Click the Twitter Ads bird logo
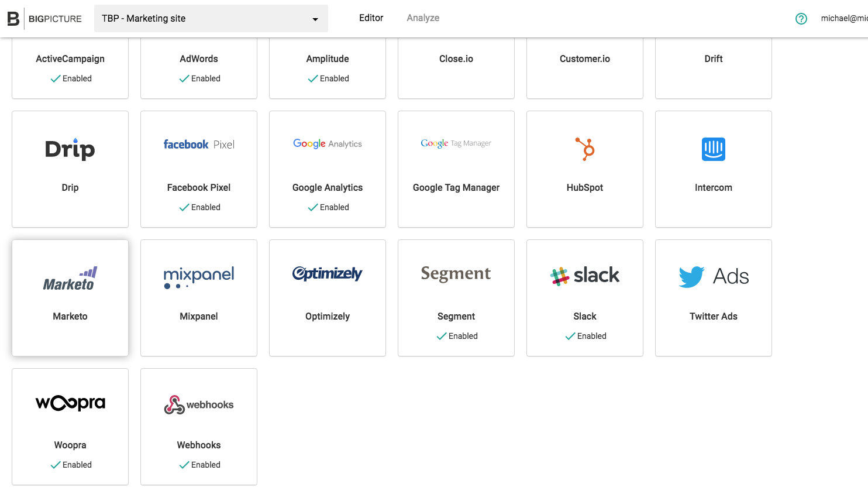This screenshot has width=868, height=494. pos(692,276)
